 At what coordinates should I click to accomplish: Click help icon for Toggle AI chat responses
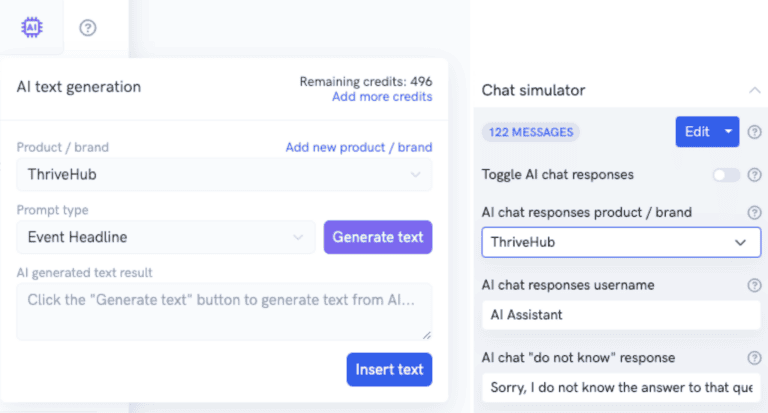[754, 175]
